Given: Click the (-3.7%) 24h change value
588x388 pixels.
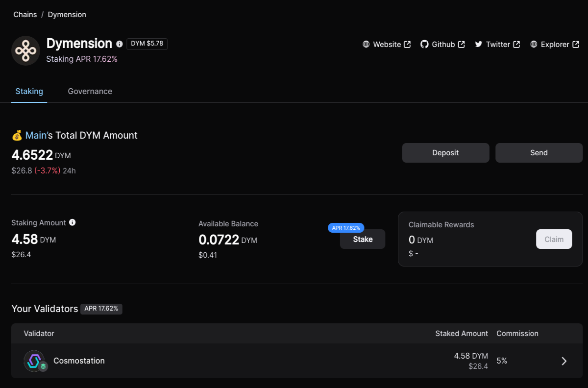Looking at the screenshot, I should (48, 170).
